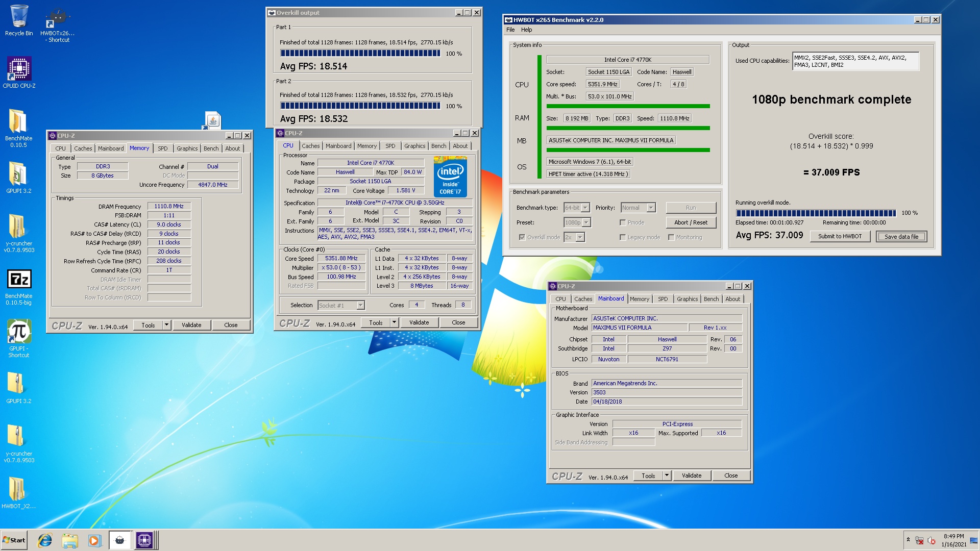Image resolution: width=980 pixels, height=551 pixels.
Task: Click the MAXIMUS VII FORMULA model field in CPU-Z
Action: 640,328
